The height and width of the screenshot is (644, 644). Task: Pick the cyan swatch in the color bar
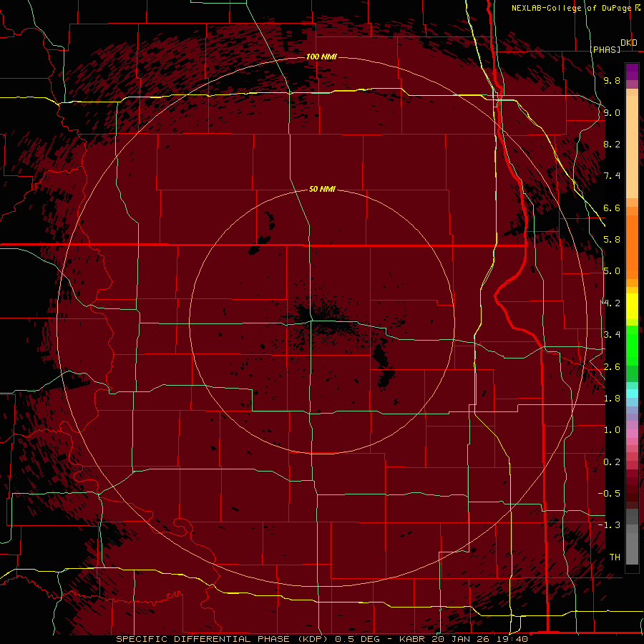[x=632, y=394]
